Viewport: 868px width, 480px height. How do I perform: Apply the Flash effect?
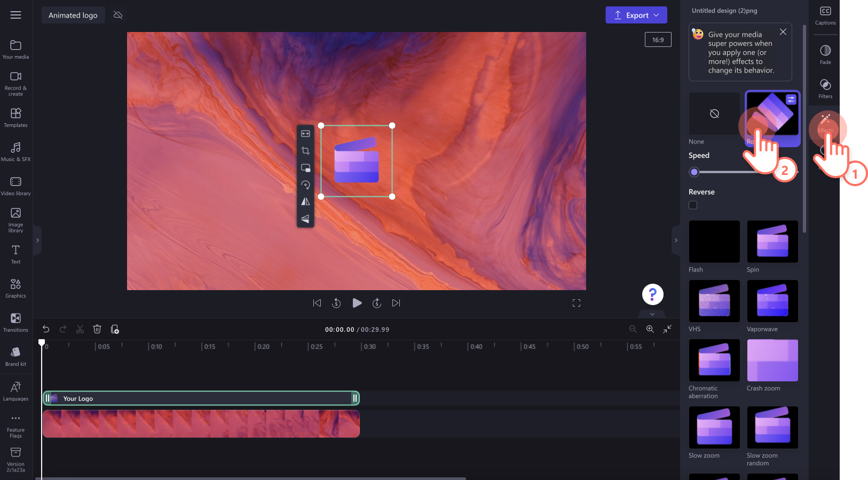click(x=714, y=242)
